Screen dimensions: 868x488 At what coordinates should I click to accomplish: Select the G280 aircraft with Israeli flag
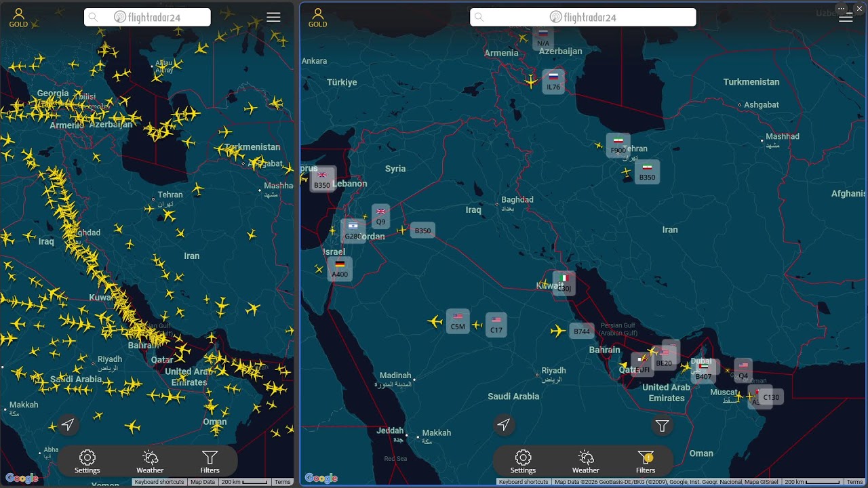(353, 231)
